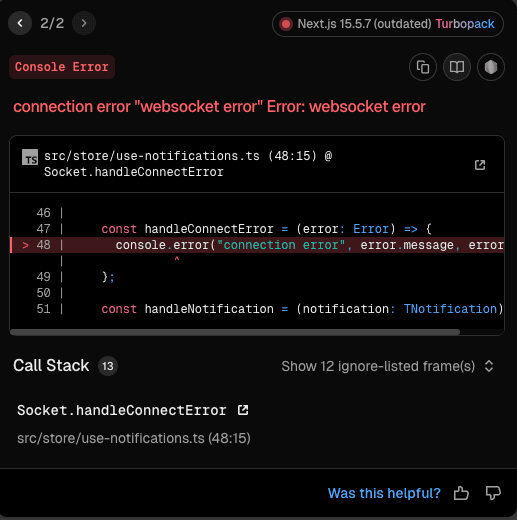Expand the 12 ignore-listed frames
Image resolution: width=517 pixels, height=520 pixels.
[378, 366]
